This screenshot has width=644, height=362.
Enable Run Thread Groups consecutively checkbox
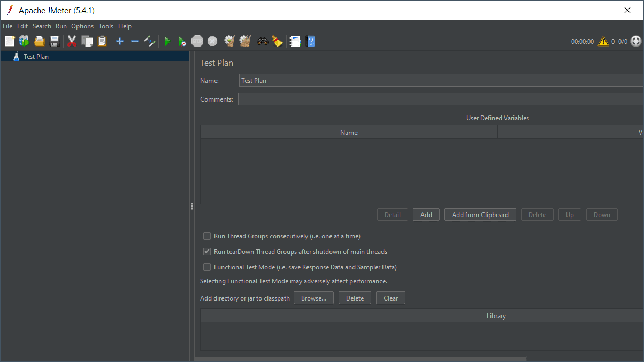tap(207, 236)
